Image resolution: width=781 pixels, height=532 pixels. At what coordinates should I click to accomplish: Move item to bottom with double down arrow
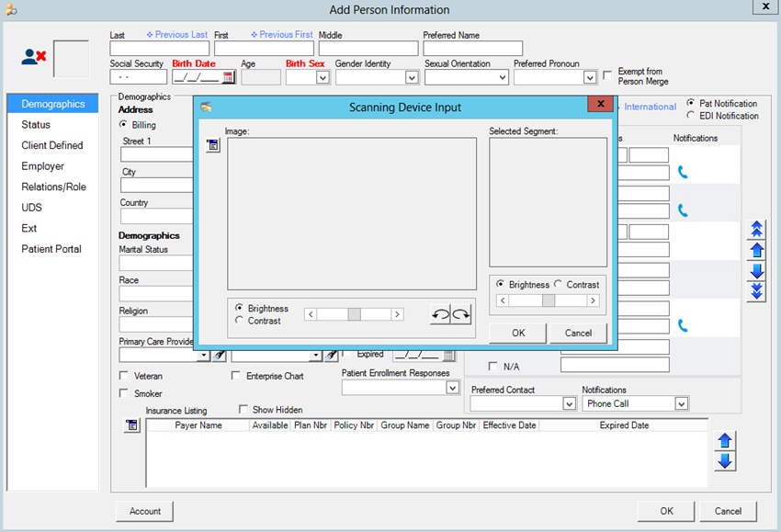(x=756, y=291)
